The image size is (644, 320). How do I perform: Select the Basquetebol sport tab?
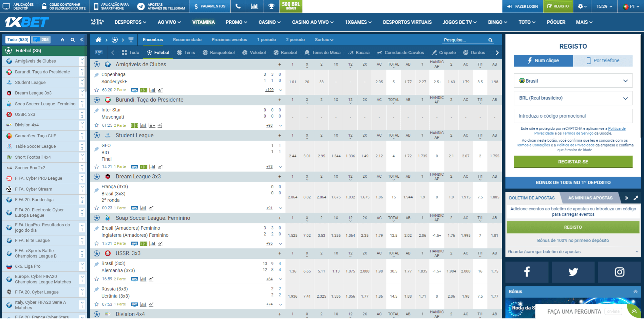219,52
